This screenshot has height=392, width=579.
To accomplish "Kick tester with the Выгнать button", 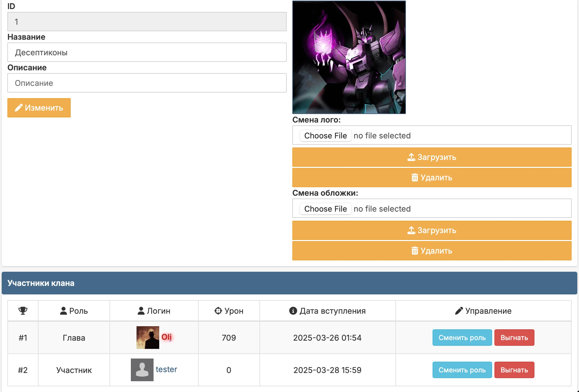I will pos(514,370).
